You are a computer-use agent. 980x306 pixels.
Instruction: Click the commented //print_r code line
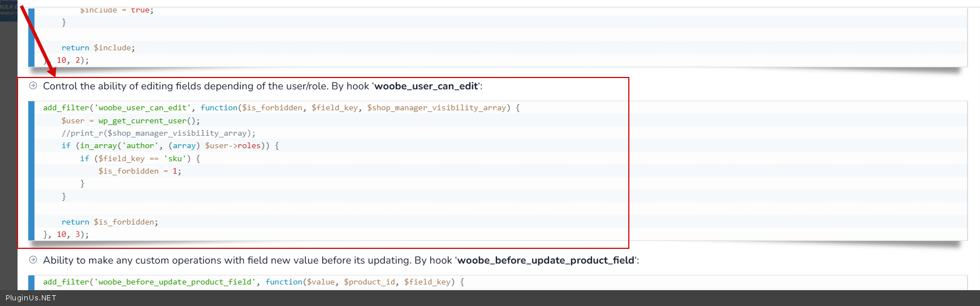[158, 133]
